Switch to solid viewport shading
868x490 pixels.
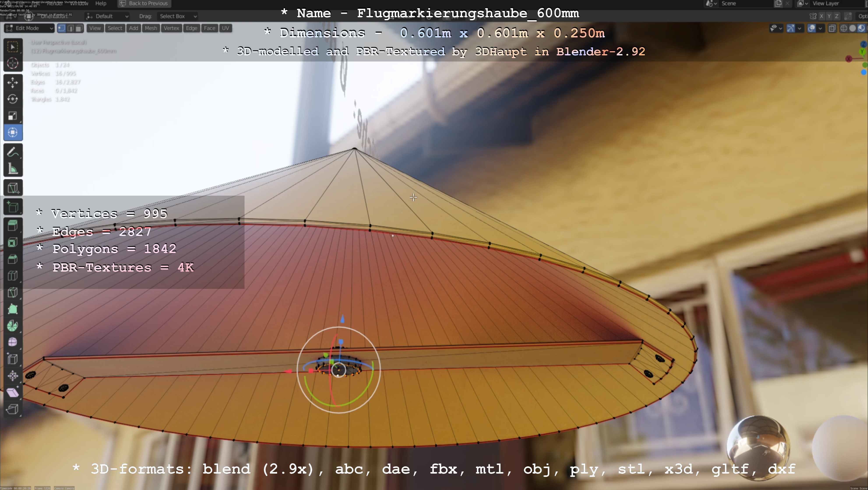coord(852,28)
